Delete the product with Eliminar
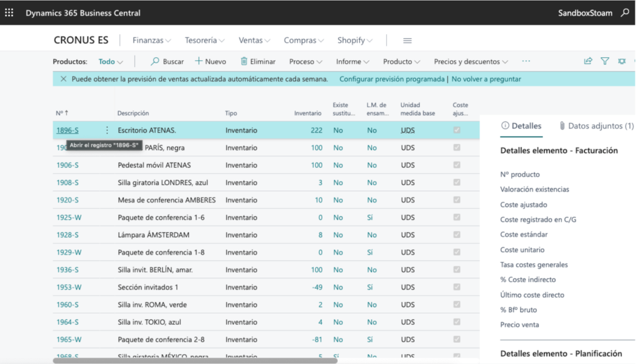 (x=258, y=61)
